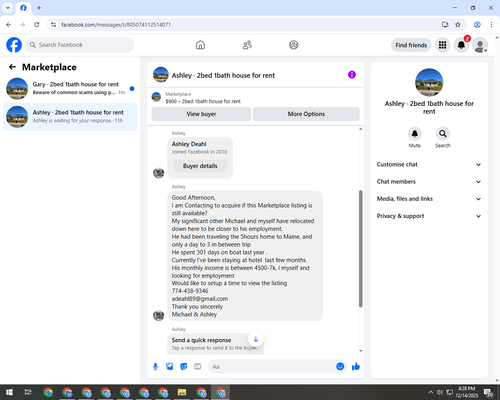
Task: Open the profile circle icon in navigation
Action: pyautogui.click(x=294, y=45)
